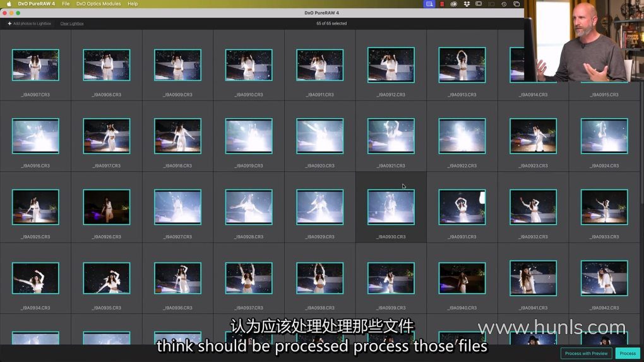644x362 pixels.
Task: Click the Process button
Action: pyautogui.click(x=628, y=353)
